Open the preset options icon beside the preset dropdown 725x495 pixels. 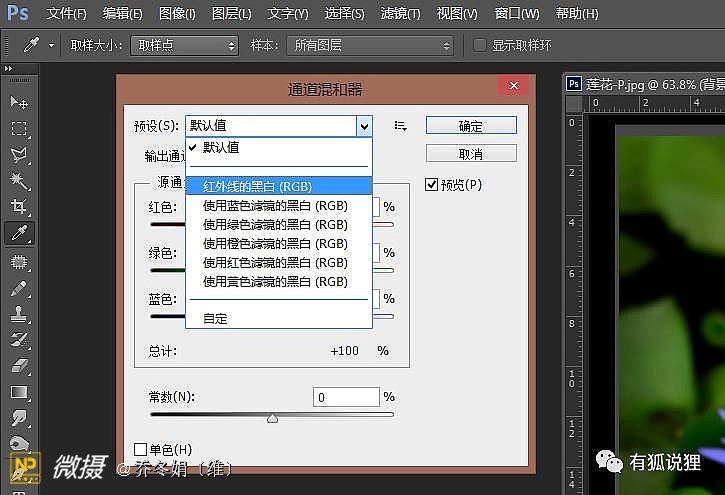pos(400,126)
